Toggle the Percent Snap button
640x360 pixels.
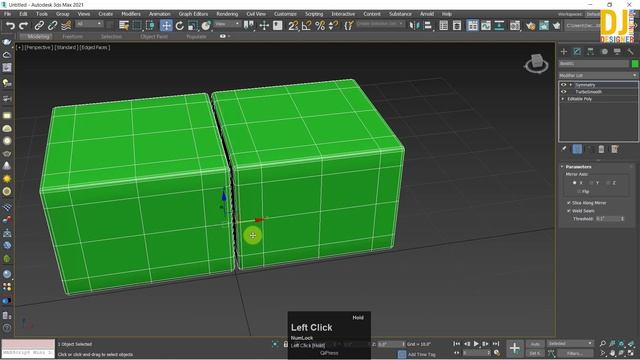click(320, 26)
